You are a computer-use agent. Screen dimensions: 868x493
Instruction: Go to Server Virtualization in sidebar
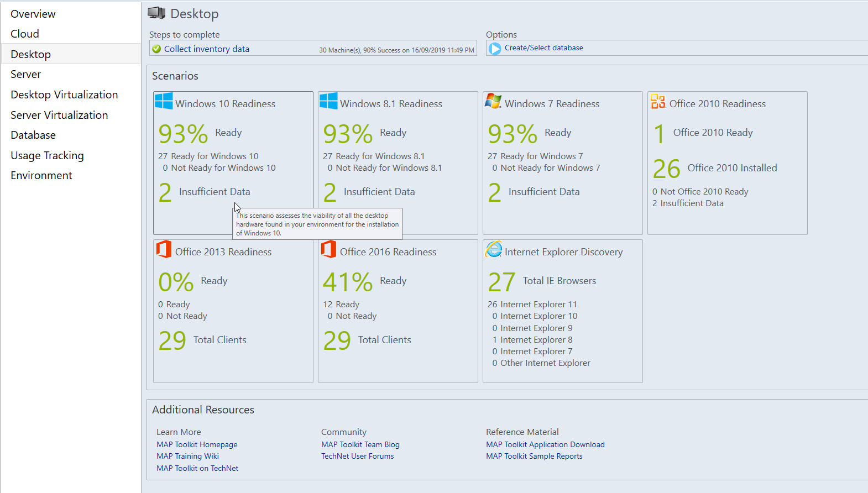[59, 115]
